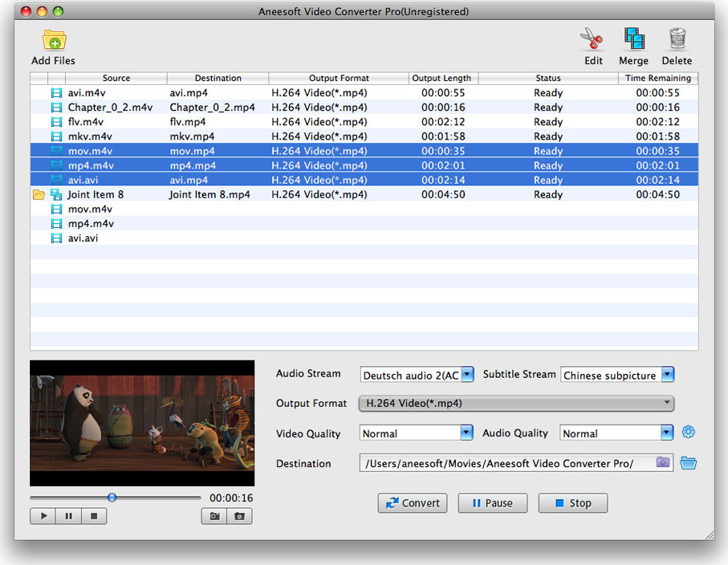The height and width of the screenshot is (565, 728).
Task: Click the Time Remaining column header
Action: (x=658, y=78)
